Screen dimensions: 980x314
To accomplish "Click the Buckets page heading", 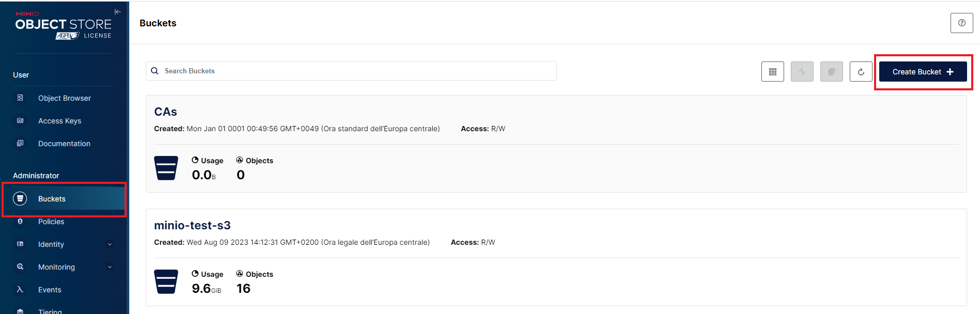I will (x=158, y=23).
